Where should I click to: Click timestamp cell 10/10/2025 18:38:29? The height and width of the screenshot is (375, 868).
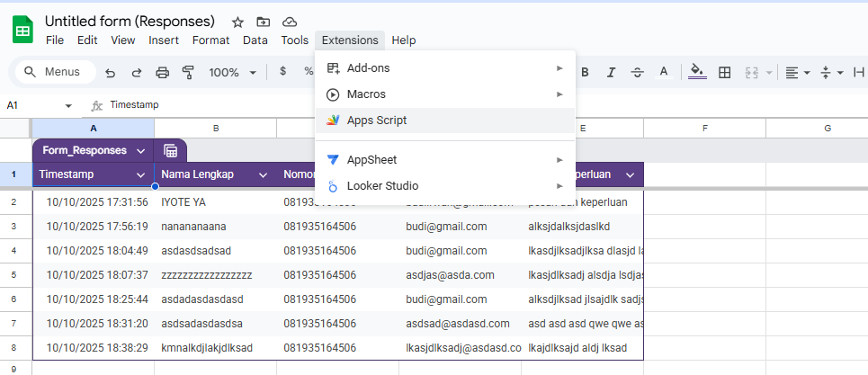pos(93,348)
